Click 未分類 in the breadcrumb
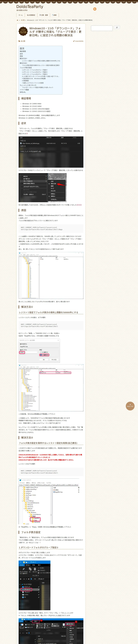This screenshot has height=644, width=138. [x=23, y=20]
